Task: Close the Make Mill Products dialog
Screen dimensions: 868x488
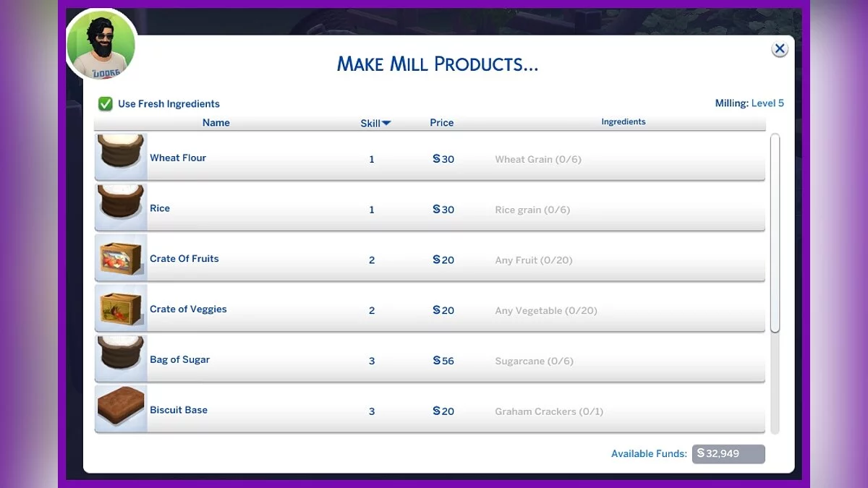Action: [779, 49]
